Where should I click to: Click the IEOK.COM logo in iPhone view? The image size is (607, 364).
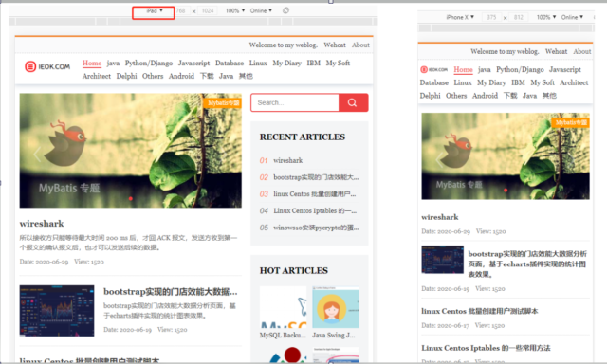(x=434, y=69)
